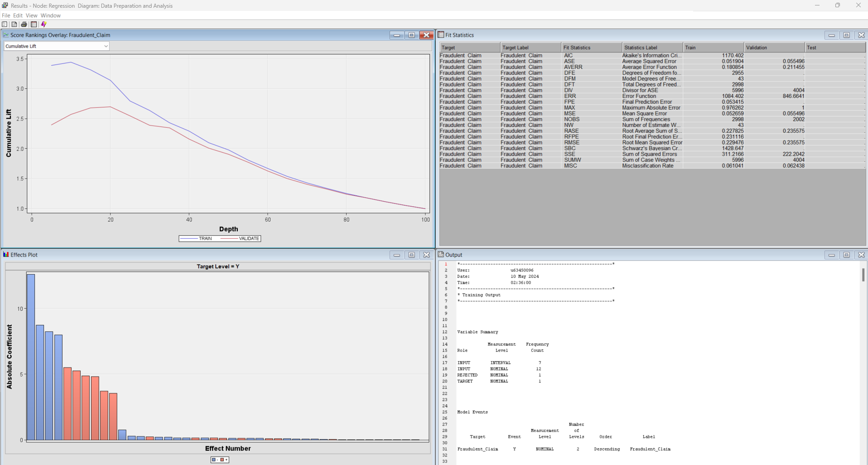Click the Validation column header
This screenshot has height=465, width=868.
[774, 47]
